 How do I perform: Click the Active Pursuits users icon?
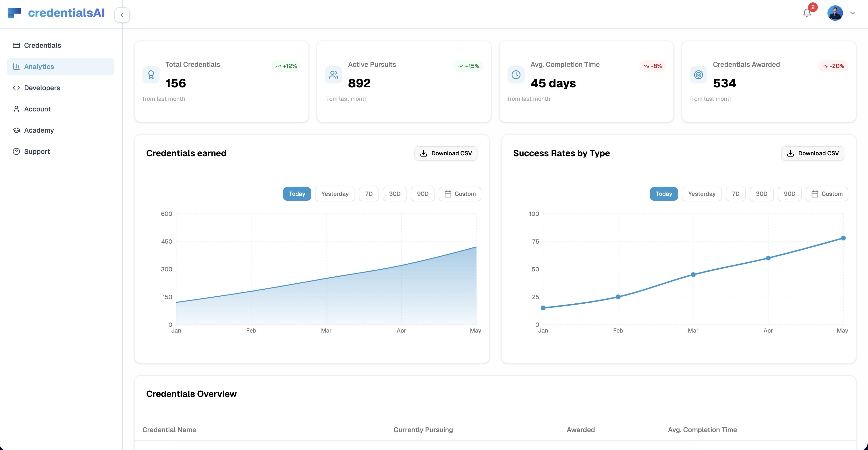(x=334, y=75)
